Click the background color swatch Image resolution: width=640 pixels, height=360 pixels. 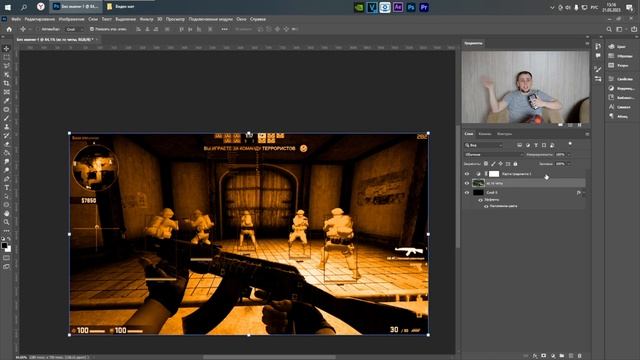click(x=8, y=249)
